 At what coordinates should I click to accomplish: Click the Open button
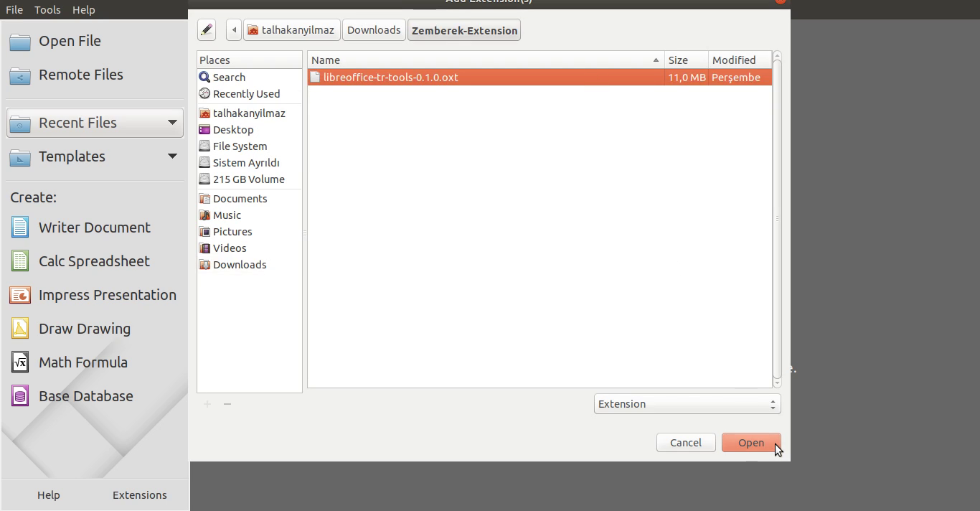tap(751, 443)
